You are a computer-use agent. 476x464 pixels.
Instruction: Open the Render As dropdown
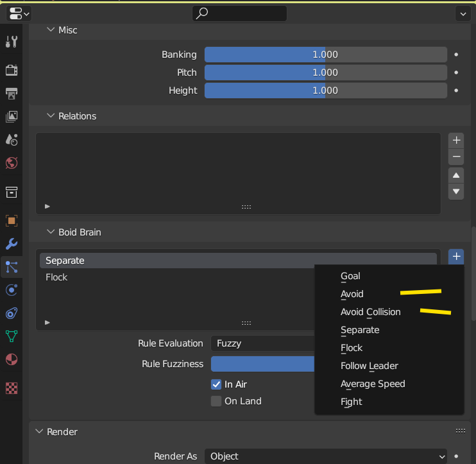click(x=326, y=456)
